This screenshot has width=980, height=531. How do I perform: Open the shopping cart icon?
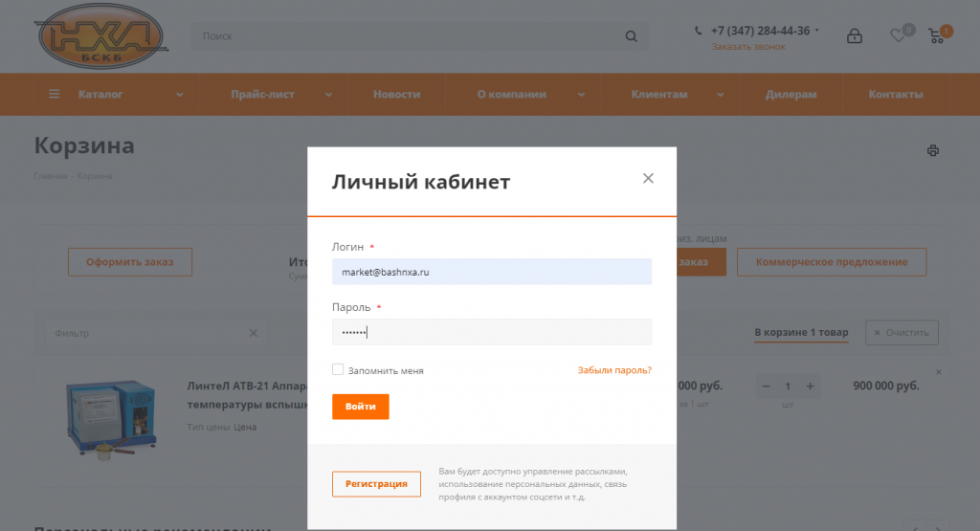(x=936, y=36)
